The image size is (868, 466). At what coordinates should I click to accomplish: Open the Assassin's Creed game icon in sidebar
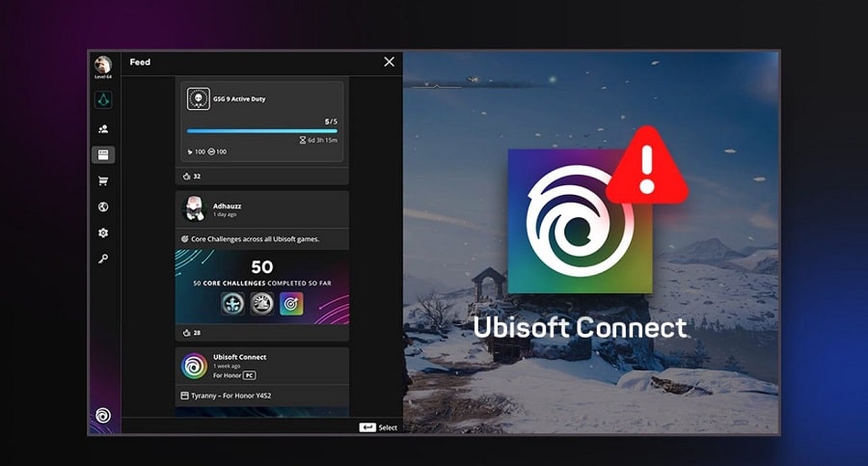103,100
